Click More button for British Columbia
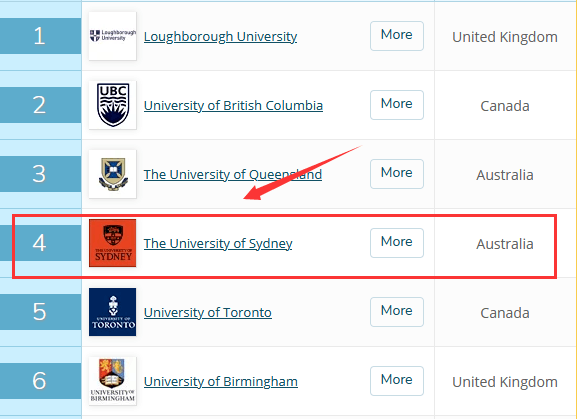Viewport: 577px width, 419px height. (x=397, y=105)
